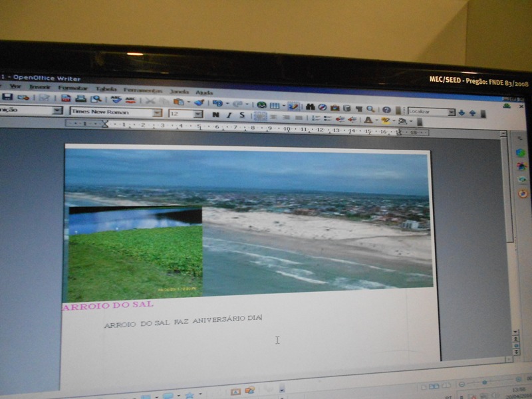Screen dimensions: 532x399
Task: Click the Highlighting marker color button
Action: point(386,120)
